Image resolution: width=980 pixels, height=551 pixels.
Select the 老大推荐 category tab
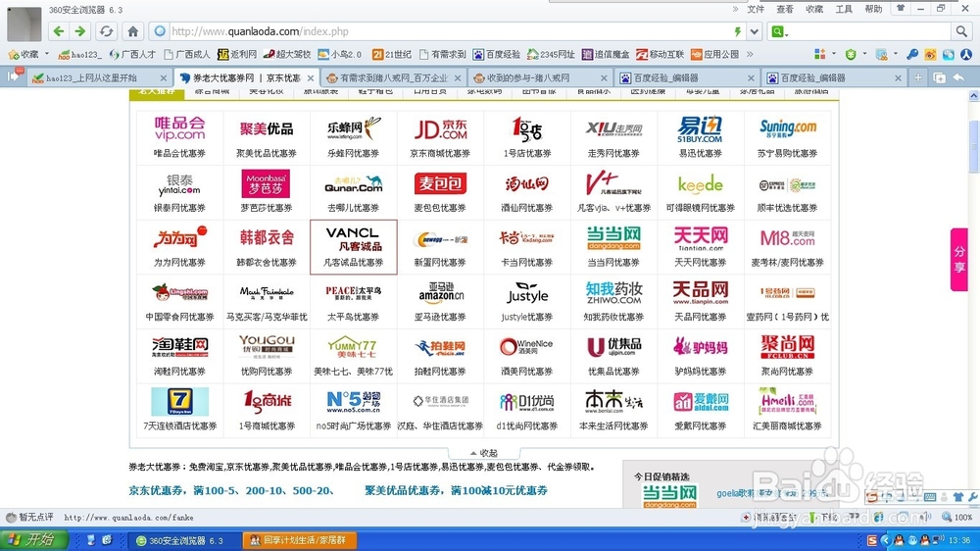(x=157, y=92)
